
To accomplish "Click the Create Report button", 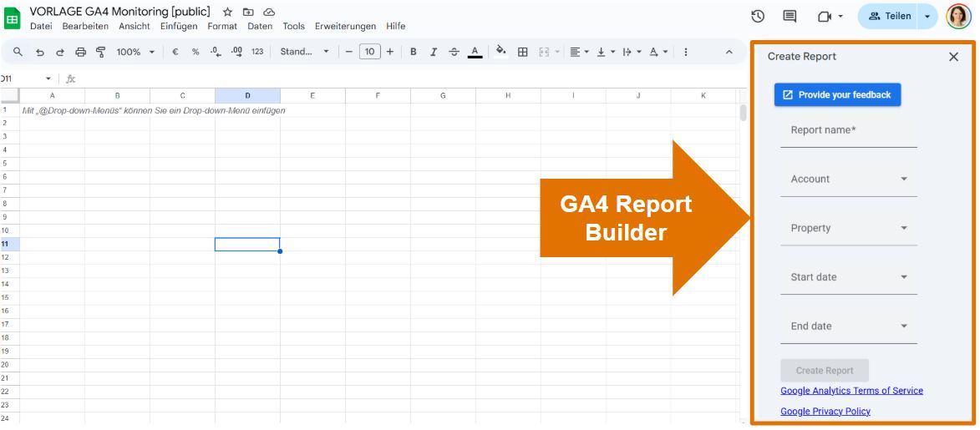I will point(825,371).
